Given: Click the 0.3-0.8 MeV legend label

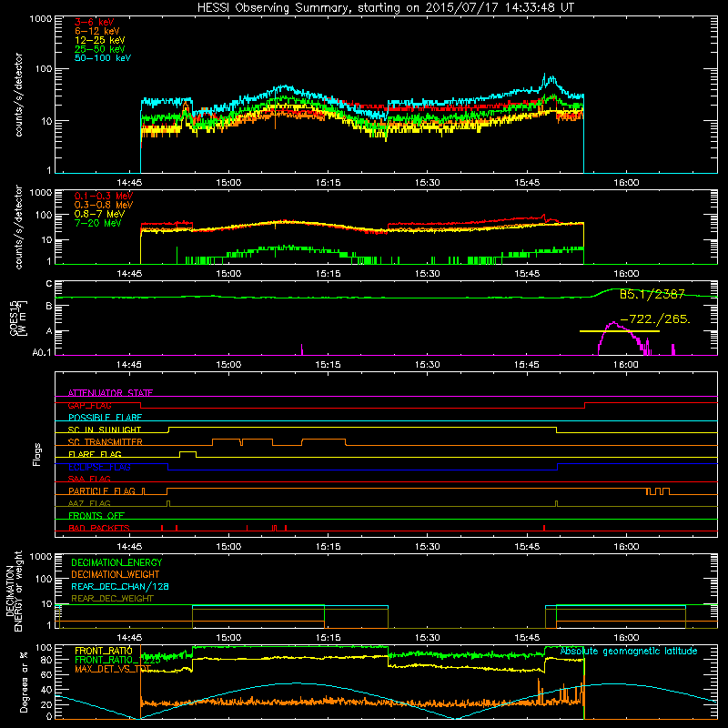Looking at the screenshot, I should click(x=104, y=205).
